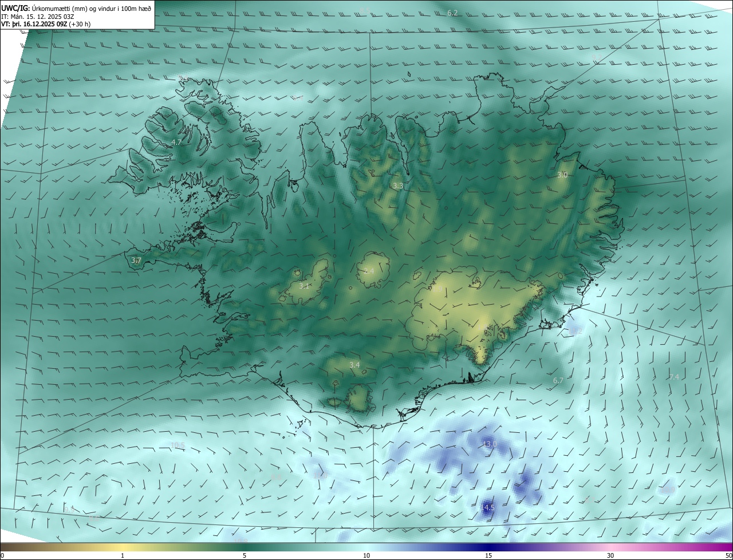Click the 10 tick on the color scale

[x=366, y=555]
